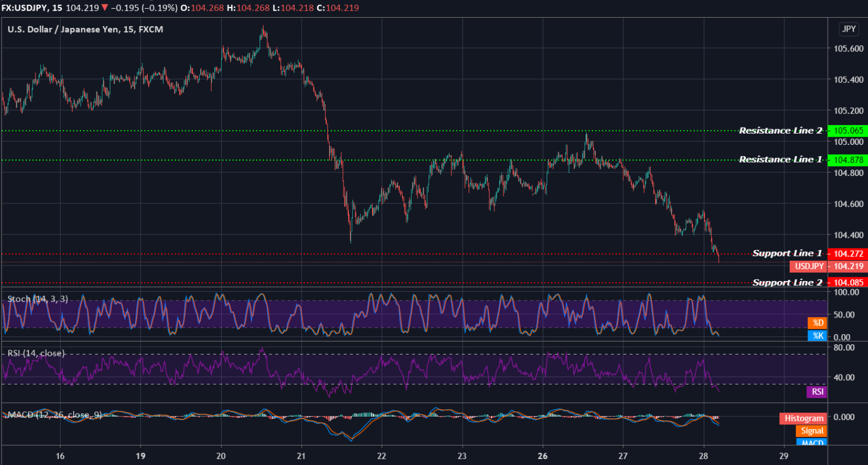The width and height of the screenshot is (868, 465).
Task: Click the 21 date on time axis
Action: click(x=301, y=456)
